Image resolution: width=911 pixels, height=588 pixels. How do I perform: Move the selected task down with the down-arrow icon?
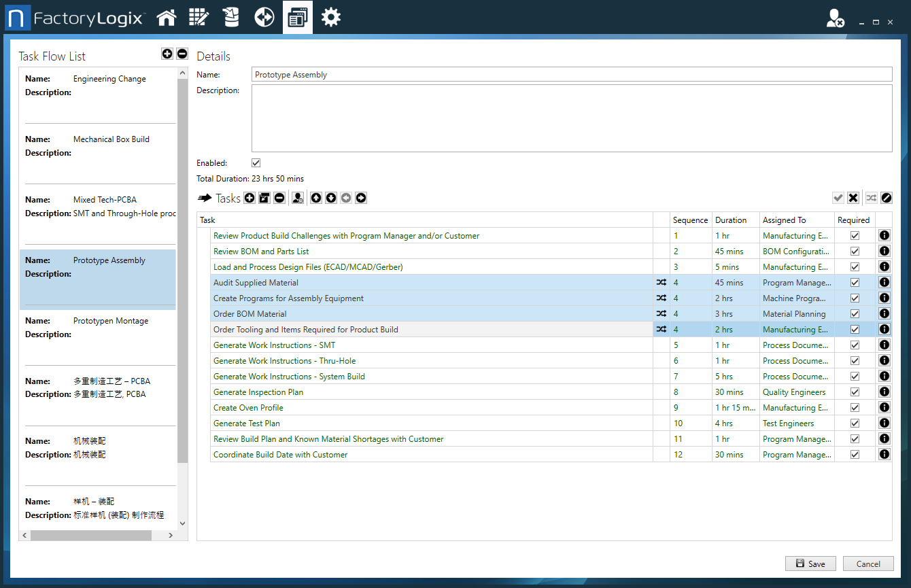click(x=331, y=198)
